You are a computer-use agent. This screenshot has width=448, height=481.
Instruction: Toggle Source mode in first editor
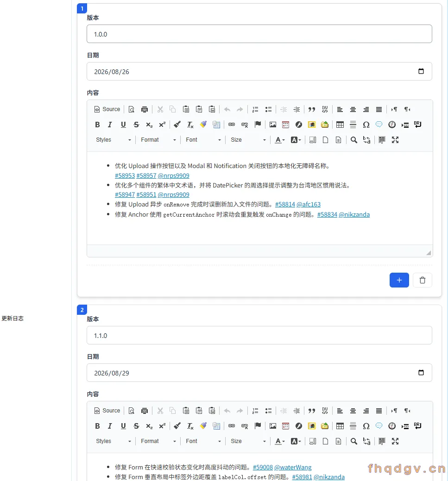(107, 110)
